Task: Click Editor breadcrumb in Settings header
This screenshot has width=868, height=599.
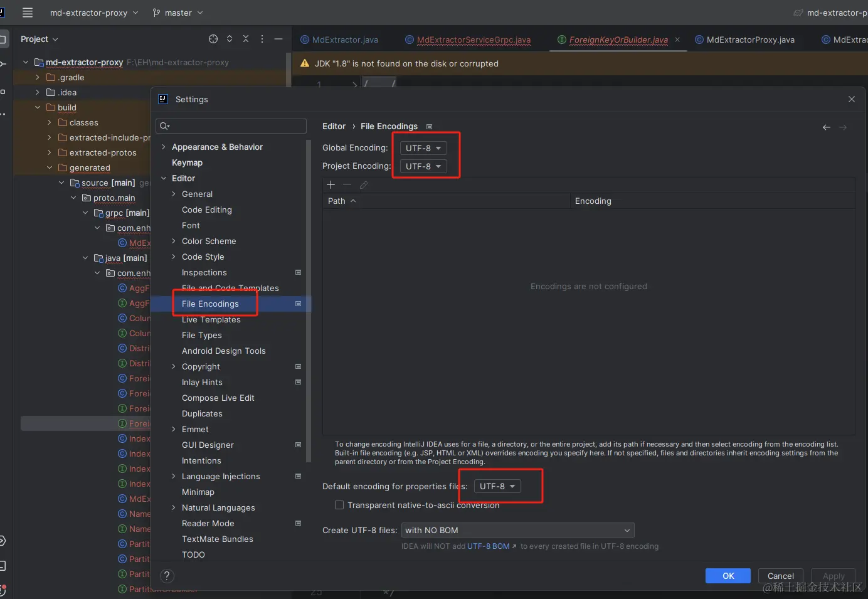Action: click(x=334, y=126)
